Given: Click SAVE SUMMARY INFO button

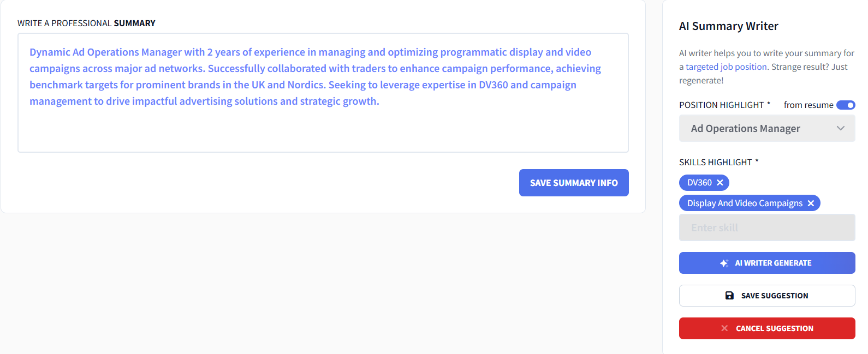Looking at the screenshot, I should coord(574,183).
